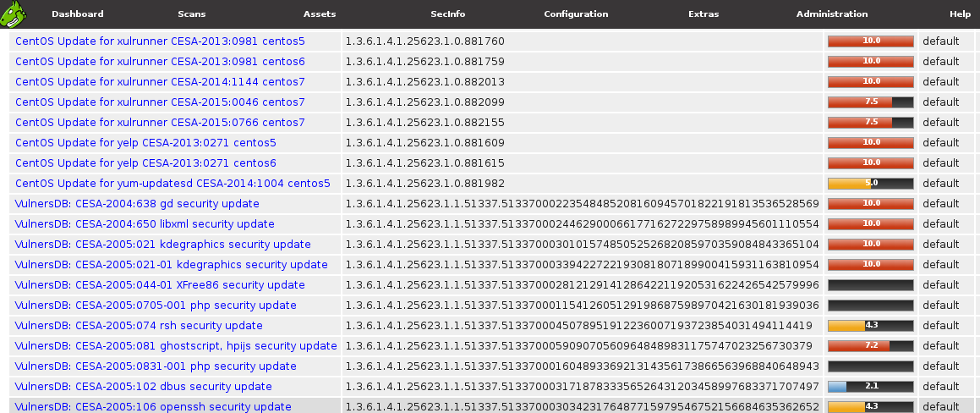Open xulrunner CESA-2013:0981 centos5 link
Image resolution: width=980 pixels, height=413 pixels.
(160, 41)
